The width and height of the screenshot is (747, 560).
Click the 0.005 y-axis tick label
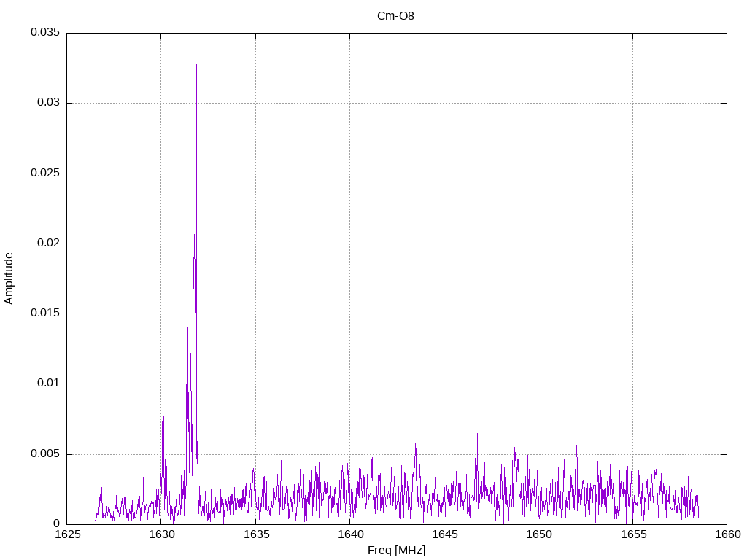tap(44, 454)
